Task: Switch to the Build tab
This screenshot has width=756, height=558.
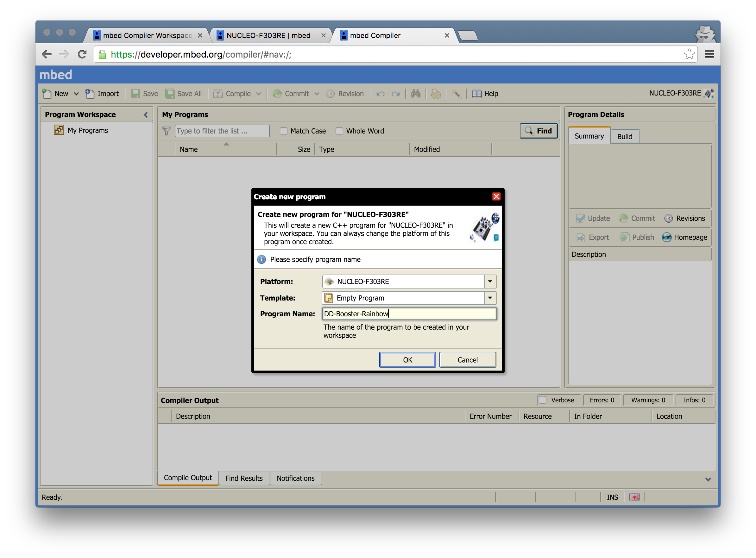Action: [x=625, y=136]
